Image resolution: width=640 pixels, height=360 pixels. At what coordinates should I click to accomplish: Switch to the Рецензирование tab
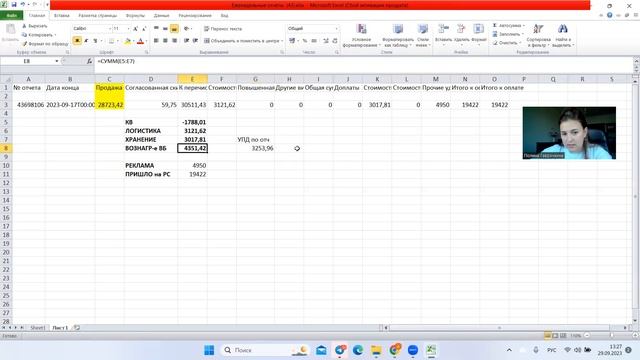click(195, 16)
